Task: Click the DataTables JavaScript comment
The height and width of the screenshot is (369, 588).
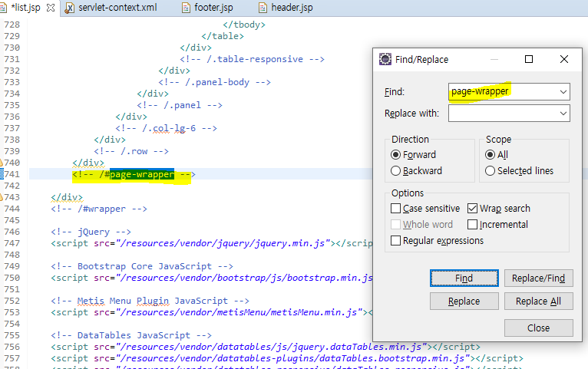Action: pyautogui.click(x=131, y=335)
